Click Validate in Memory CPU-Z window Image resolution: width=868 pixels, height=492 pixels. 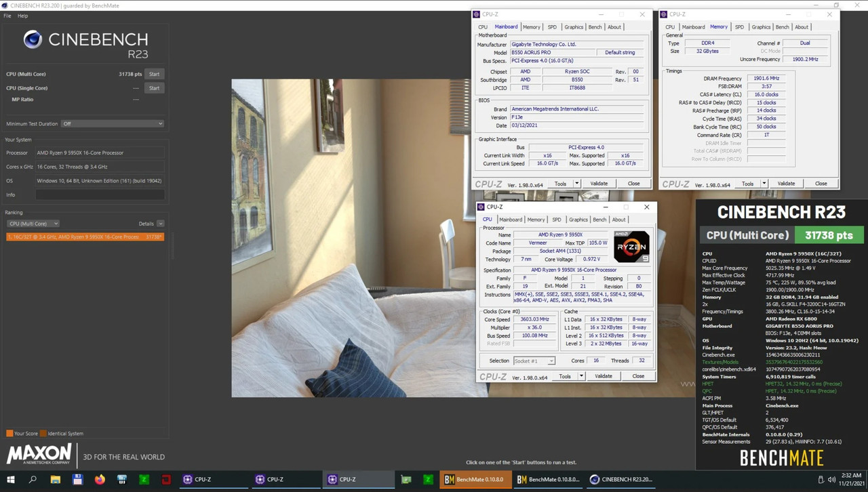tap(786, 184)
